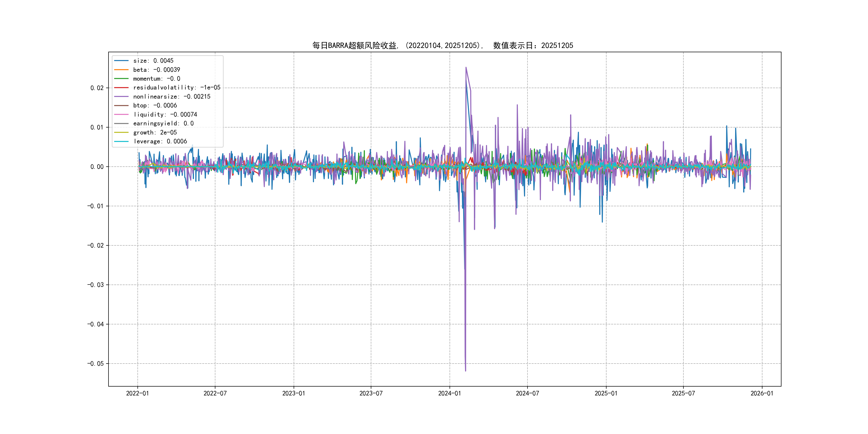The width and height of the screenshot is (868, 434).
Task: Click the highest purple peak above 0.02
Action: click(x=466, y=68)
